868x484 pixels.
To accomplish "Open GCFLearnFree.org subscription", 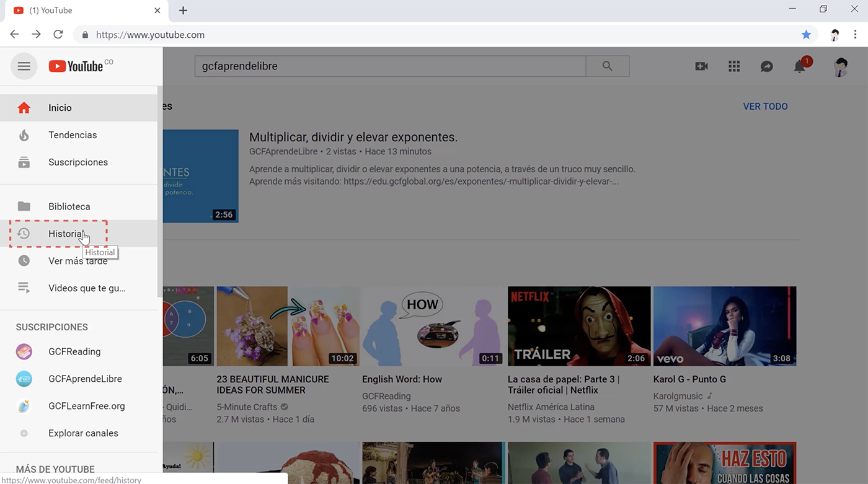I will (79, 406).
